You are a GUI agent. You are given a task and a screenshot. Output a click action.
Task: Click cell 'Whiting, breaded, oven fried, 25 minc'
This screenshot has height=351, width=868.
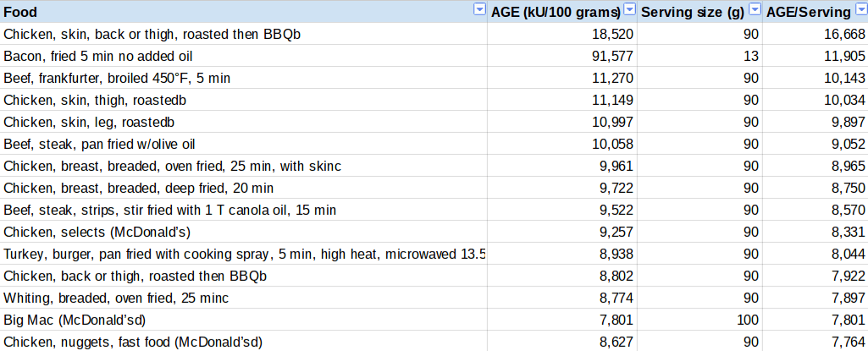244,298
